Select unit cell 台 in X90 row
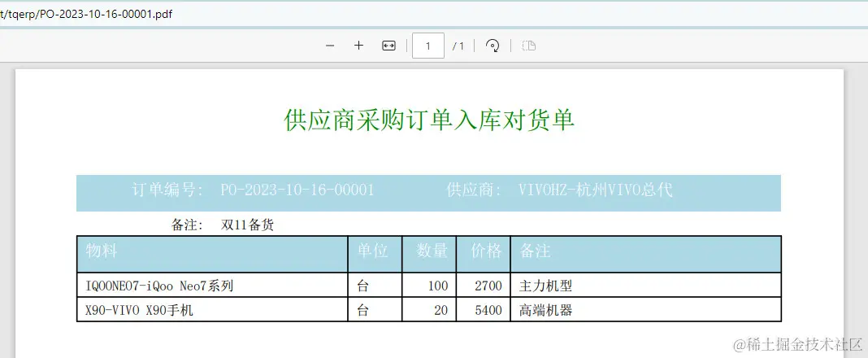The image size is (868, 358). [375, 310]
